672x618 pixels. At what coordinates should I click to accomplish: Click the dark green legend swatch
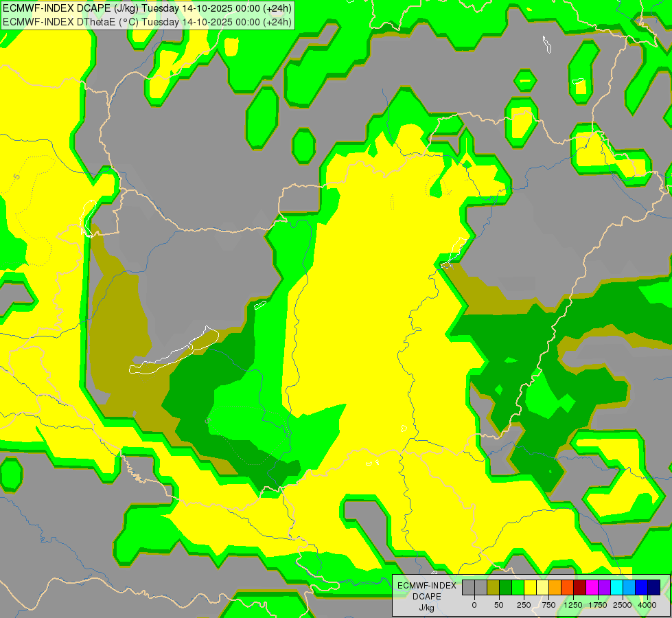(506, 588)
